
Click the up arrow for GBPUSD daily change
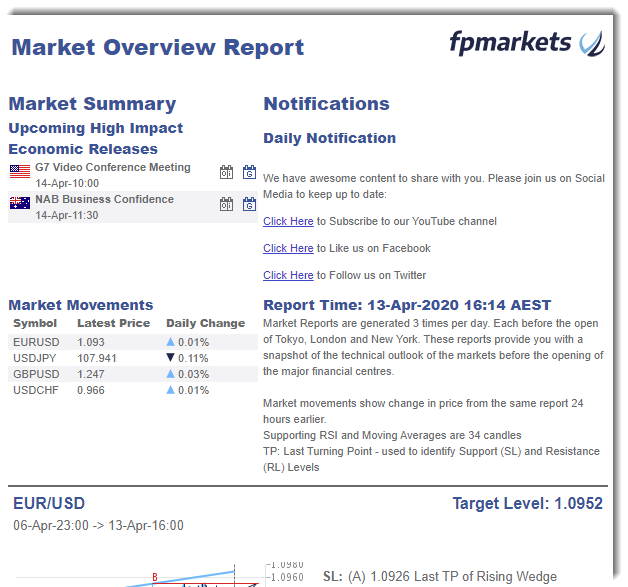click(x=170, y=374)
